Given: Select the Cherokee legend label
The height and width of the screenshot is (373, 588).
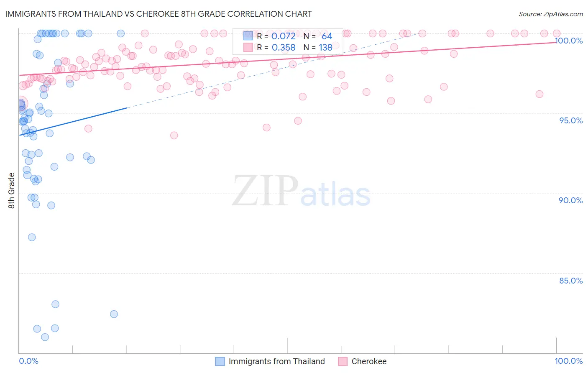Looking at the screenshot, I should (x=369, y=361).
